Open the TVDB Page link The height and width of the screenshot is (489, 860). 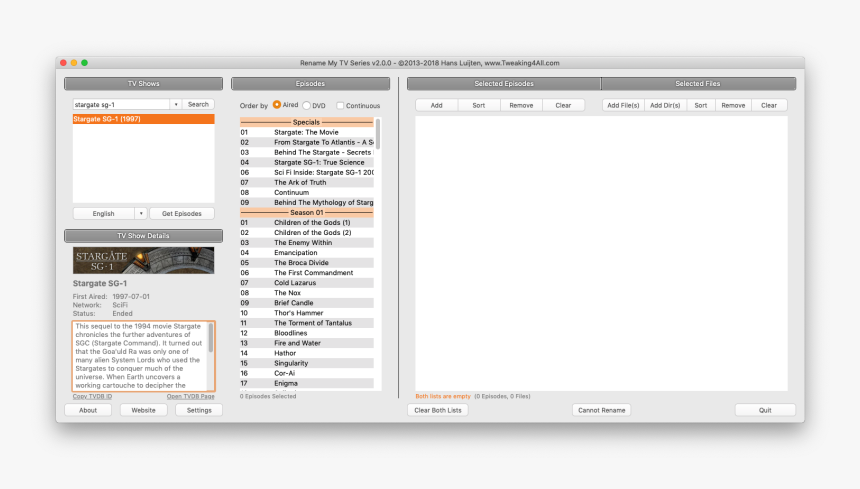[x=190, y=396]
